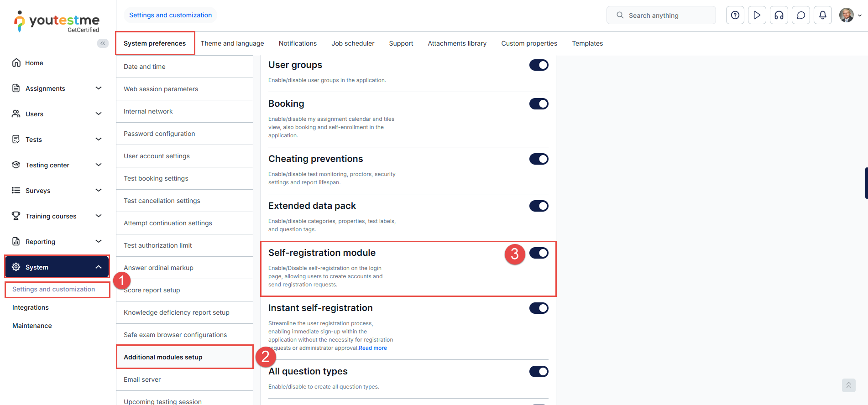Expand the Testing center chevron
This screenshot has width=868, height=405.
[99, 165]
